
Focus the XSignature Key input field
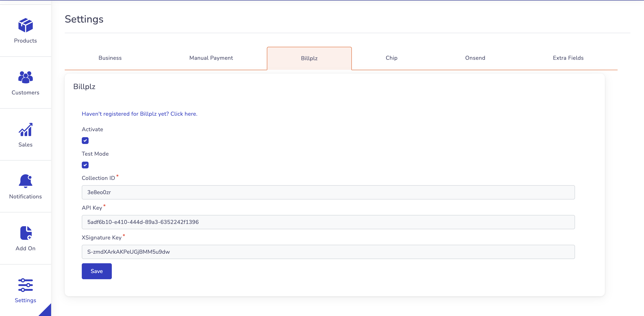pos(328,252)
